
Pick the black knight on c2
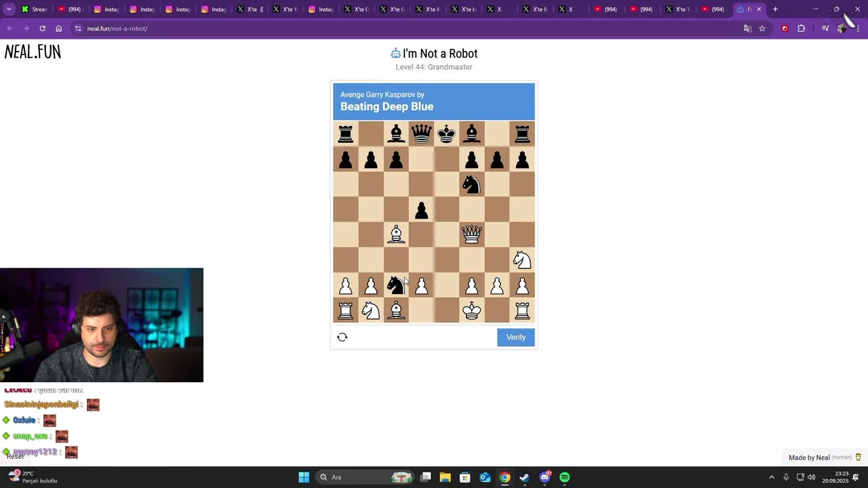point(396,285)
